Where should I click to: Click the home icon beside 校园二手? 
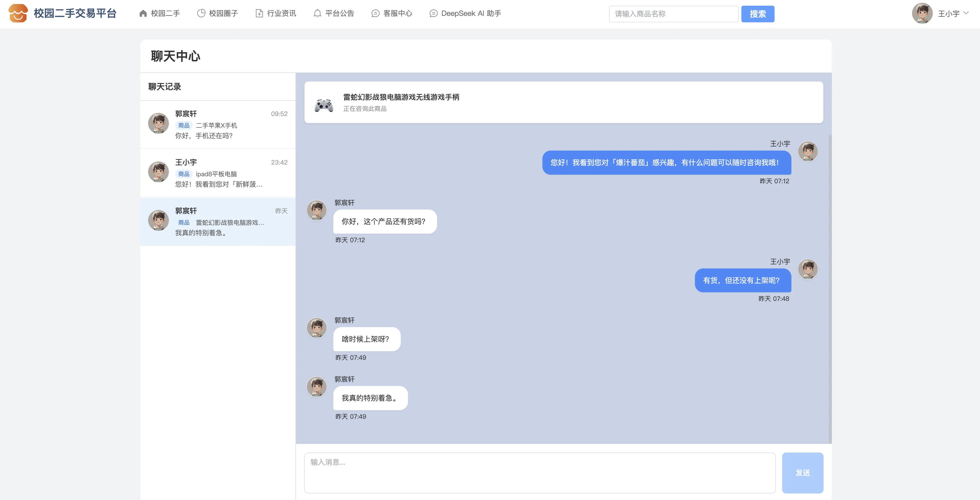coord(143,14)
